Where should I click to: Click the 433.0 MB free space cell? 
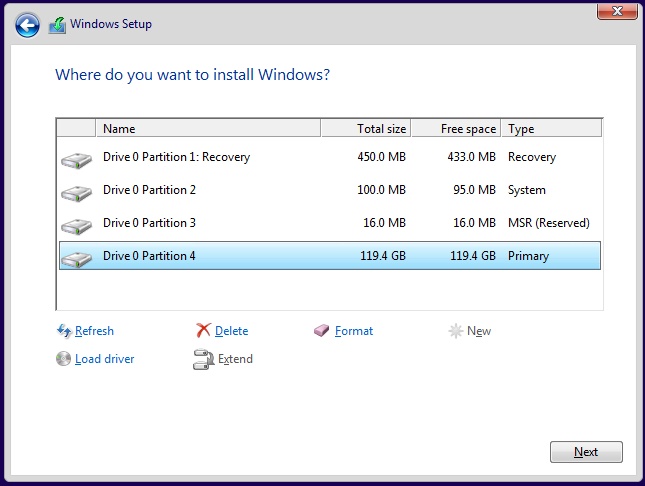click(x=471, y=157)
